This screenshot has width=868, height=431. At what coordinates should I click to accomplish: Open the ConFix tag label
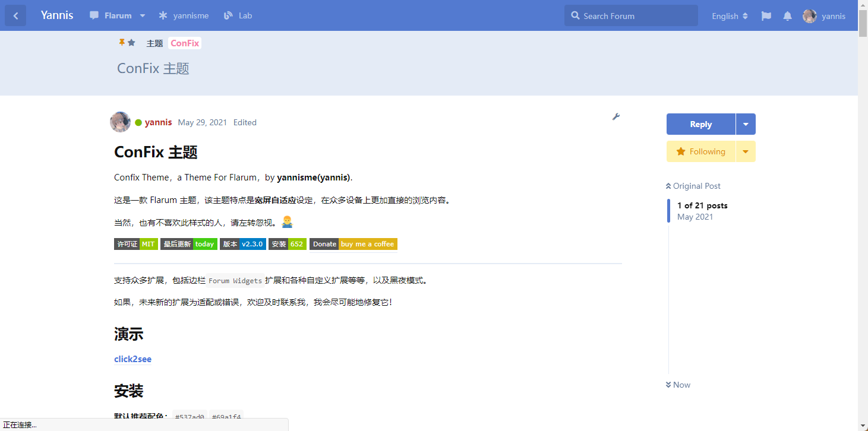click(185, 43)
